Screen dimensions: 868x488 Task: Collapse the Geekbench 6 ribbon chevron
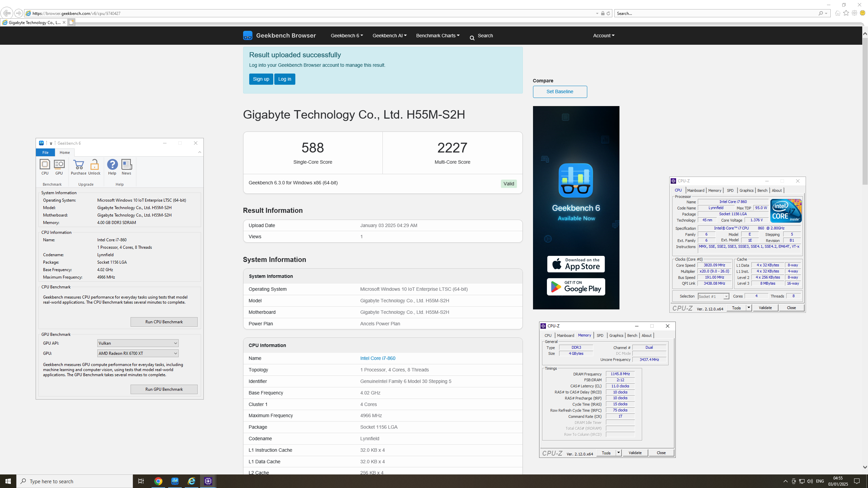pos(200,152)
